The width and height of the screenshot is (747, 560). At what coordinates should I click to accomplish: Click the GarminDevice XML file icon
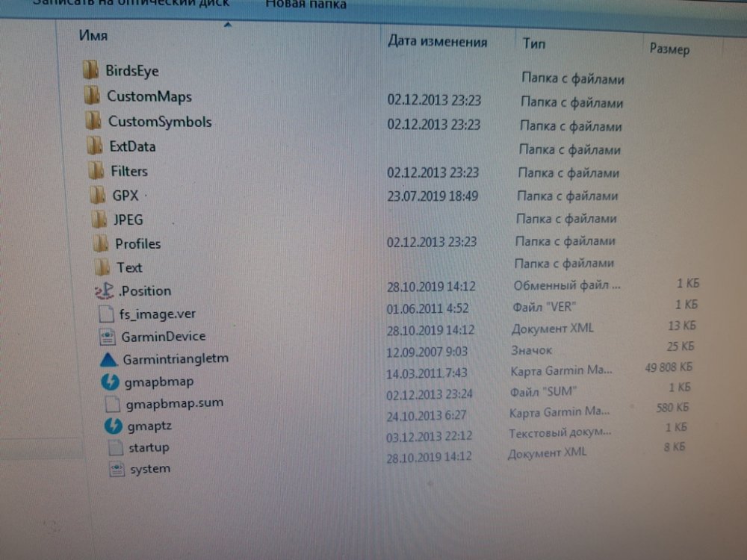[108, 337]
